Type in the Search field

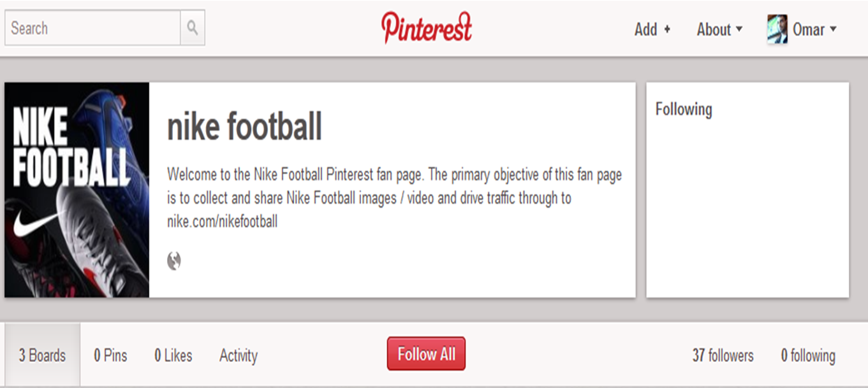click(x=92, y=28)
